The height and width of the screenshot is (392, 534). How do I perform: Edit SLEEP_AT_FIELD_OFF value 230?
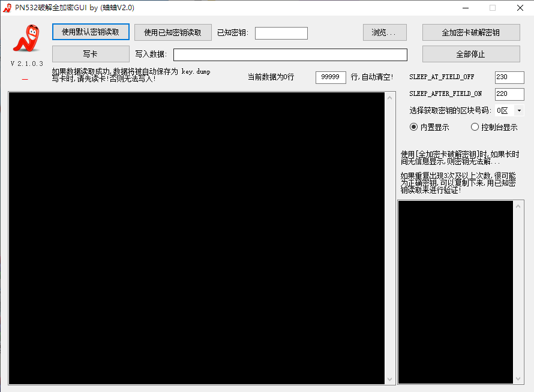pyautogui.click(x=509, y=77)
